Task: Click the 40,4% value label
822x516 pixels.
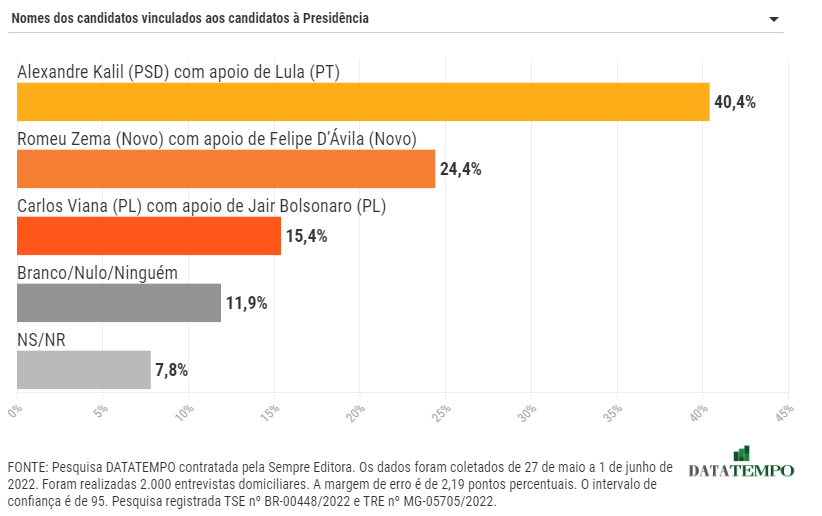Action: coord(734,102)
